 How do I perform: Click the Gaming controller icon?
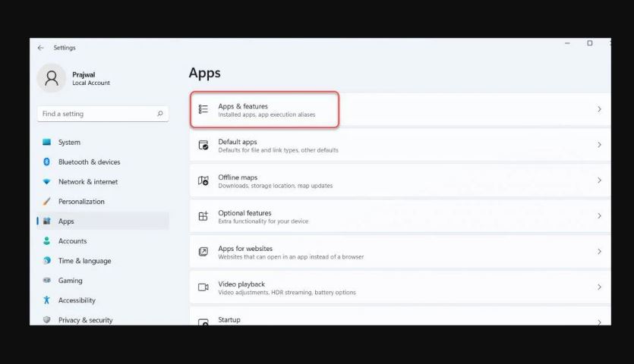coord(46,280)
